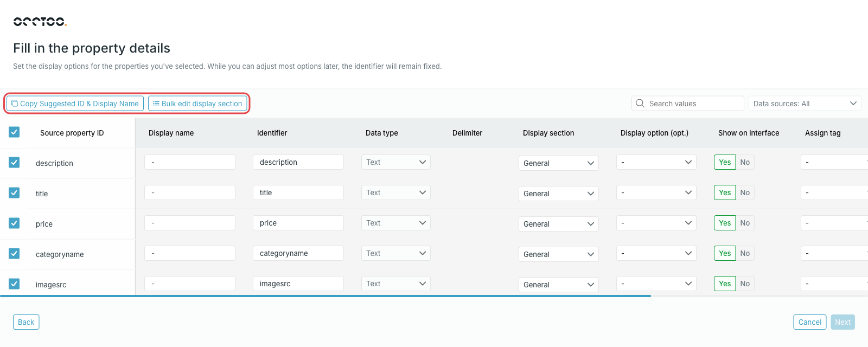Open display section dropdown for price

(559, 224)
